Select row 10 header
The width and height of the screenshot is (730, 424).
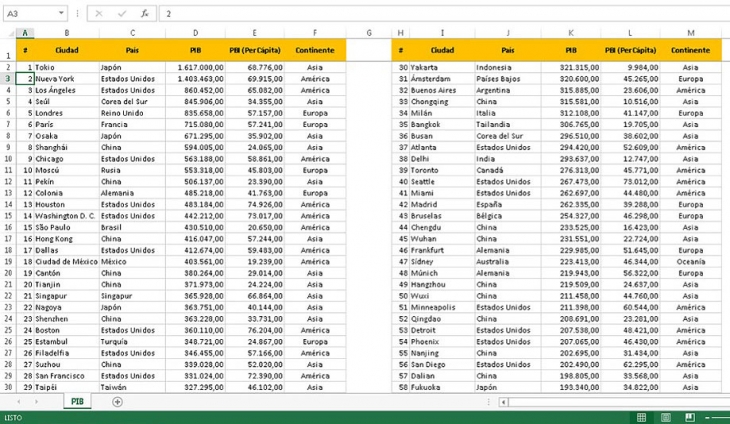8,159
